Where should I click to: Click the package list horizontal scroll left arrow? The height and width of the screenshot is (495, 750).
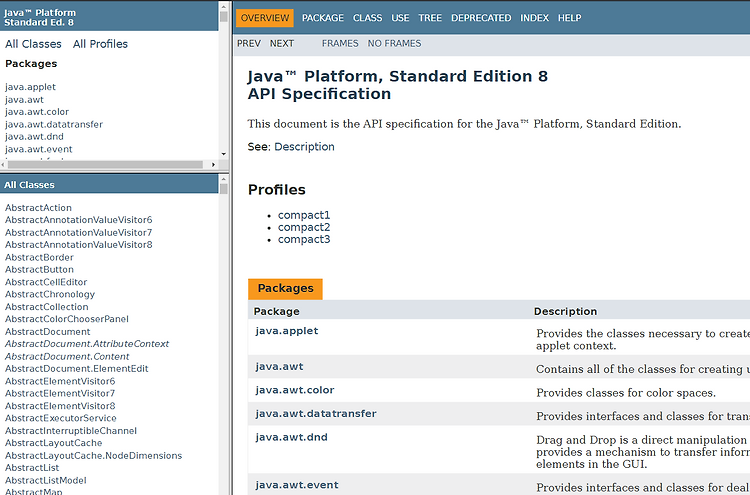pyautogui.click(x=4, y=165)
